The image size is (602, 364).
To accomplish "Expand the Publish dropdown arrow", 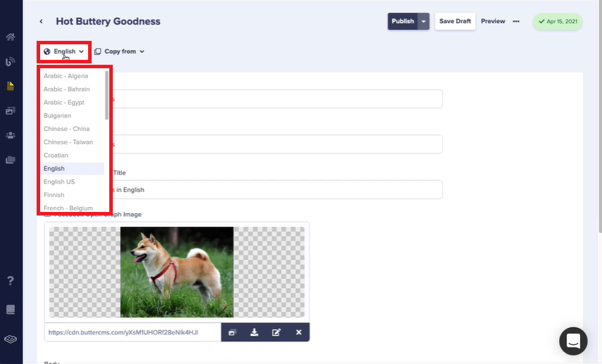I will coord(424,21).
